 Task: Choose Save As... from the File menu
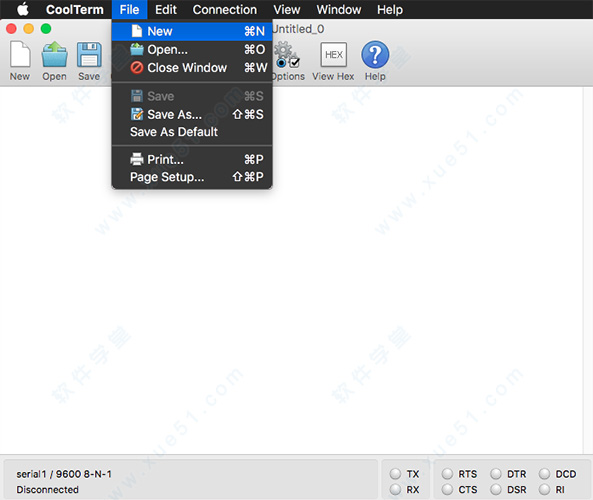[192, 114]
